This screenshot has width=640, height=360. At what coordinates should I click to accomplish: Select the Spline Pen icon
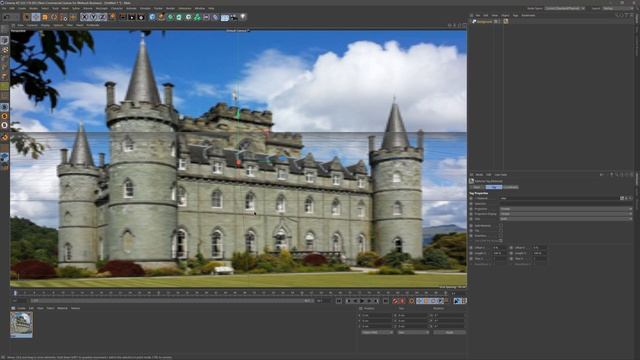tap(161, 17)
